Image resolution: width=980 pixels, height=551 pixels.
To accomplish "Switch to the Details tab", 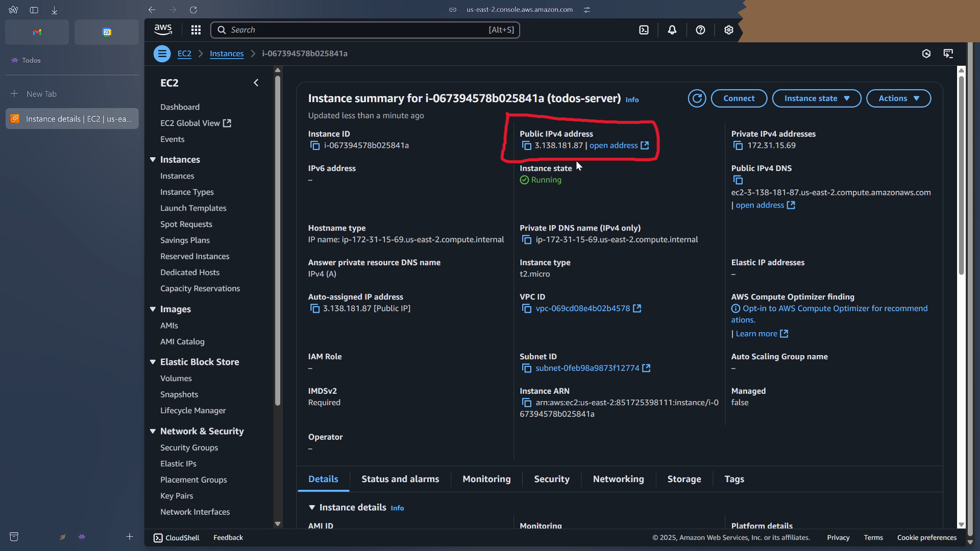I will pyautogui.click(x=323, y=479).
